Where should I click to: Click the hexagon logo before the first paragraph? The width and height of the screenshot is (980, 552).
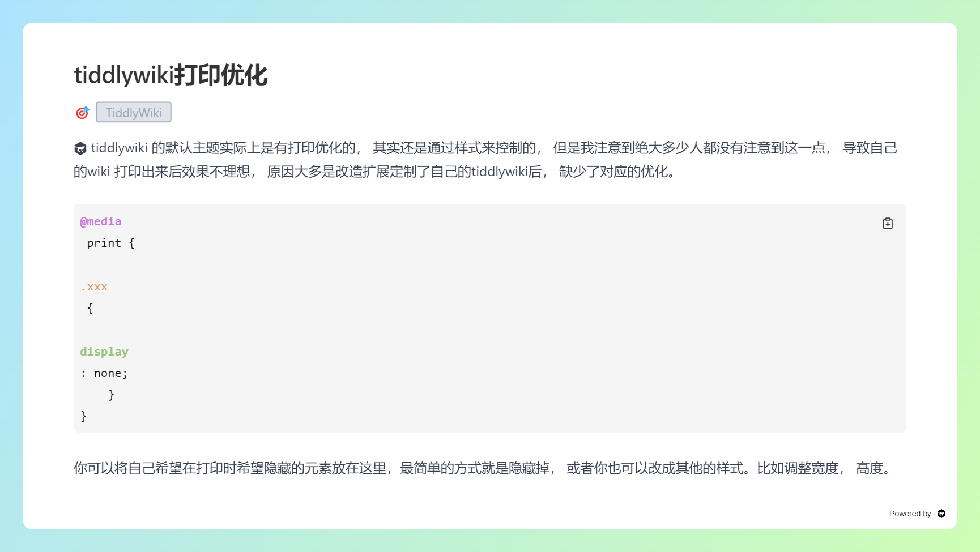(80, 148)
